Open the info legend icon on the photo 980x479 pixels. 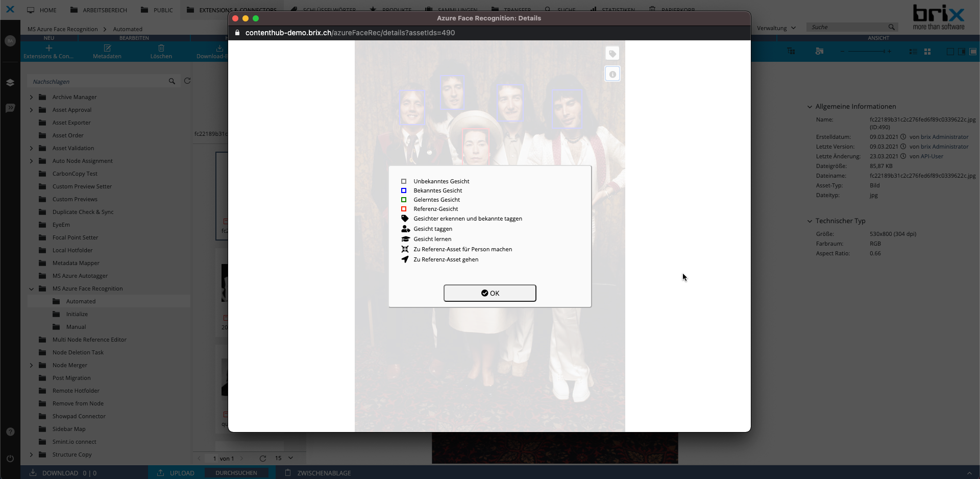(612, 74)
